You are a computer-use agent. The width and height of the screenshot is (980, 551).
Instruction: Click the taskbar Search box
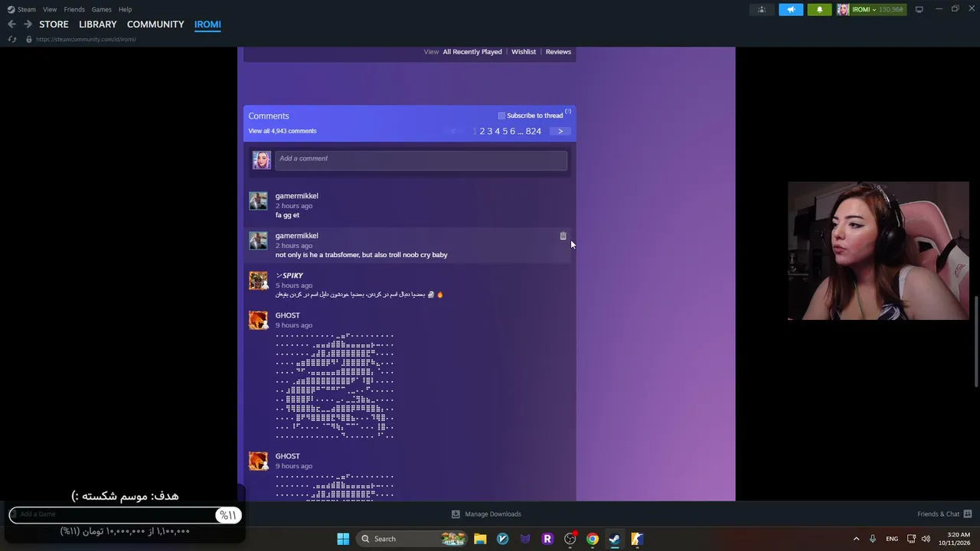click(412, 539)
